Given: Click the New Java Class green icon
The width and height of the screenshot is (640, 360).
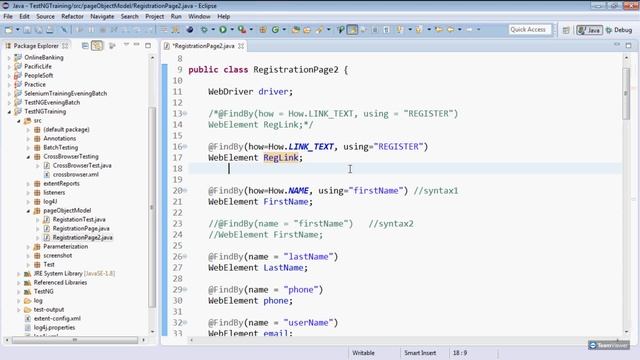Looking at the screenshot, I should (x=276, y=30).
